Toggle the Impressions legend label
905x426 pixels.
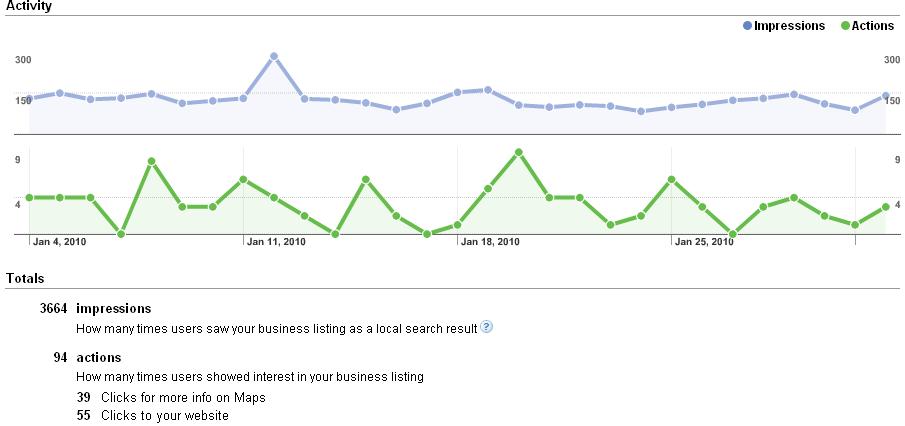789,26
